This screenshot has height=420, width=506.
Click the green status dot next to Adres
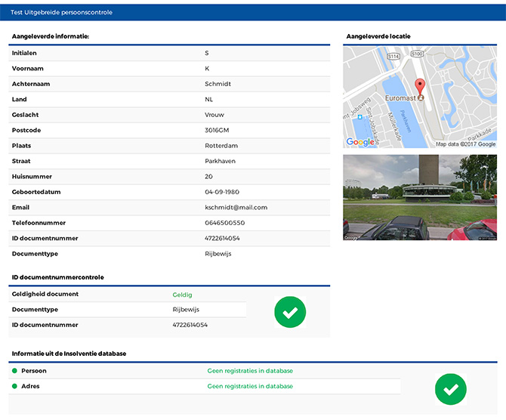(14, 386)
